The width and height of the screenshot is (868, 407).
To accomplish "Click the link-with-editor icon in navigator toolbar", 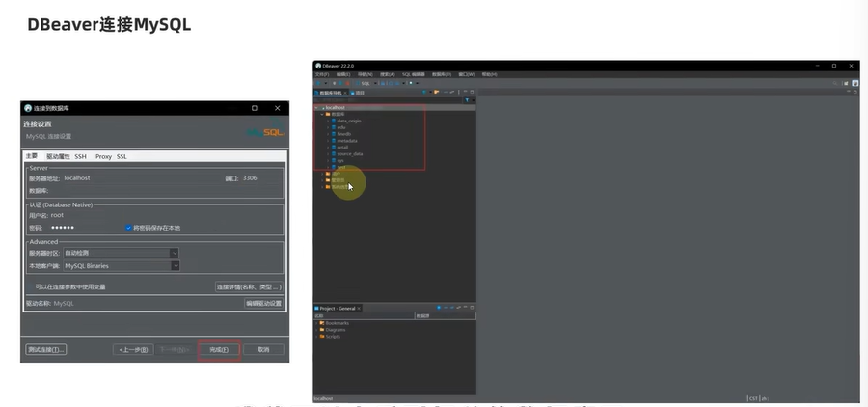I will [451, 92].
